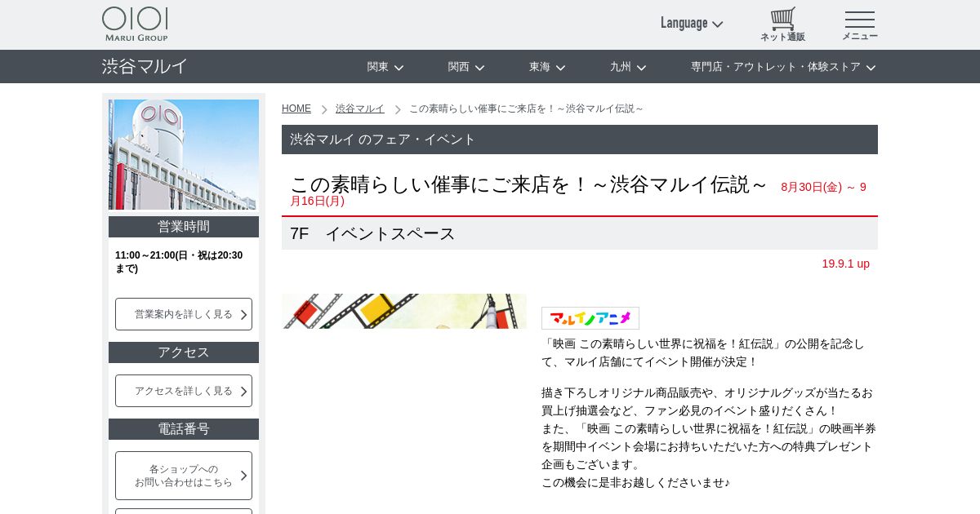Click アクセスを詳しく見る button
This screenshot has height=514, width=980.
point(184,391)
